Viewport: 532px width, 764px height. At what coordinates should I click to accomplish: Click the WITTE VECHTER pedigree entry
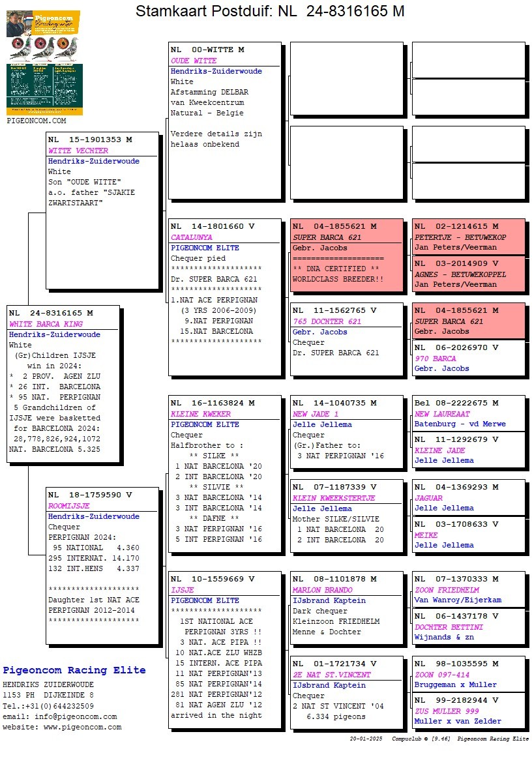click(78, 151)
